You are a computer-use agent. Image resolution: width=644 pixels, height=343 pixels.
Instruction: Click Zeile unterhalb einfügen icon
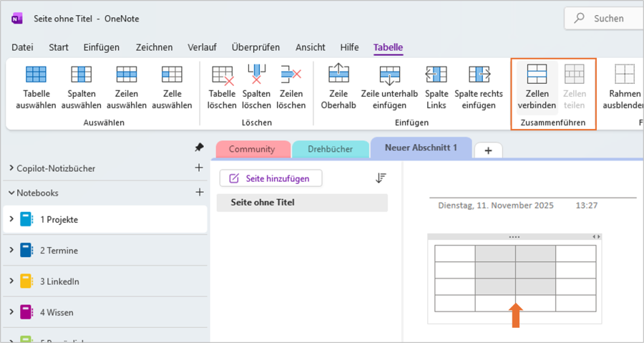[389, 75]
